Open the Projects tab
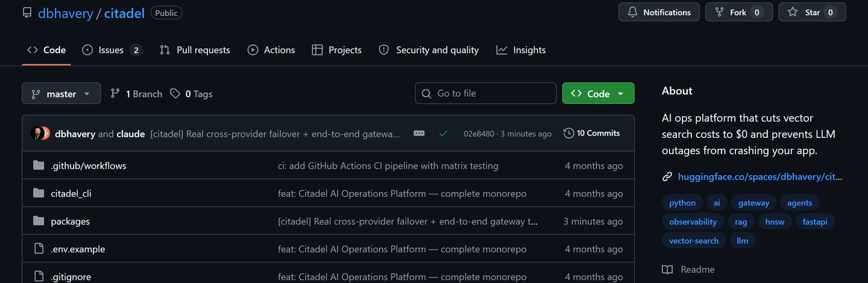Screen dimensions: 868x283 click(337, 50)
